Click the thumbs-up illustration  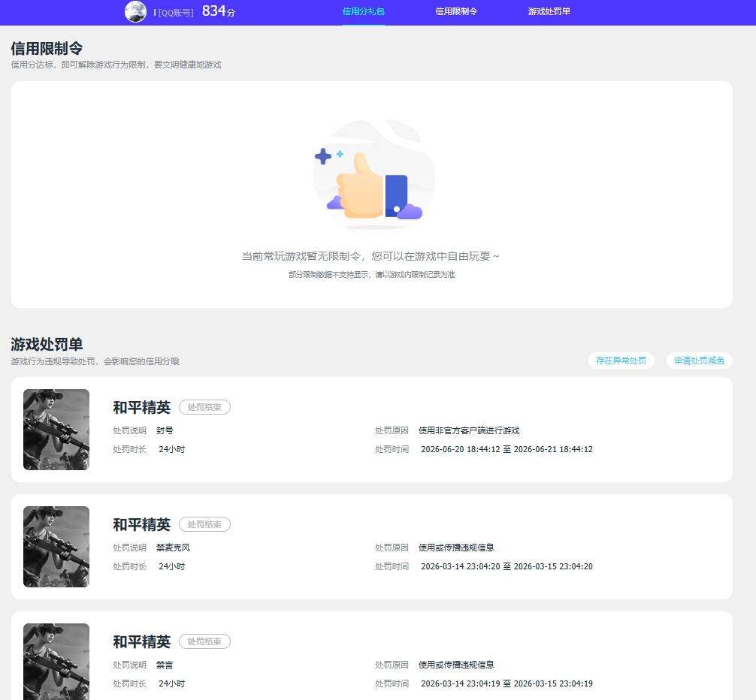coord(373,176)
